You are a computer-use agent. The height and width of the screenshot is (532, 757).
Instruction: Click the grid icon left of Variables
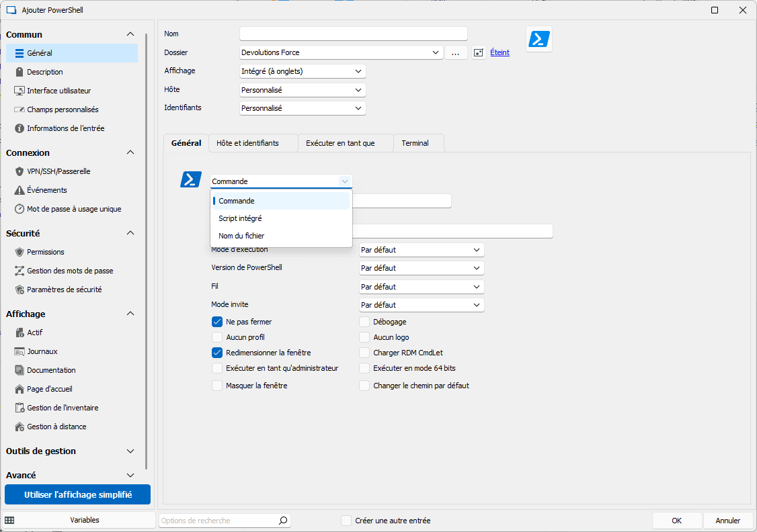(x=10, y=521)
